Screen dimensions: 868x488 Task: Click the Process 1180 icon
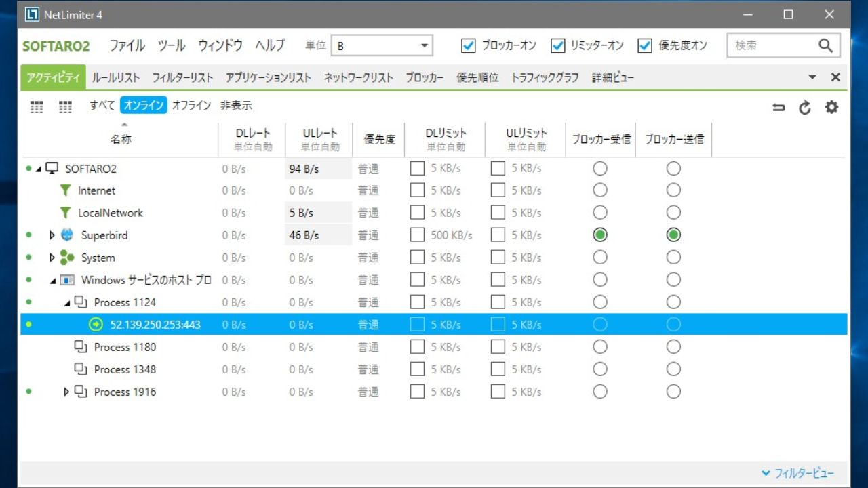[x=81, y=347]
